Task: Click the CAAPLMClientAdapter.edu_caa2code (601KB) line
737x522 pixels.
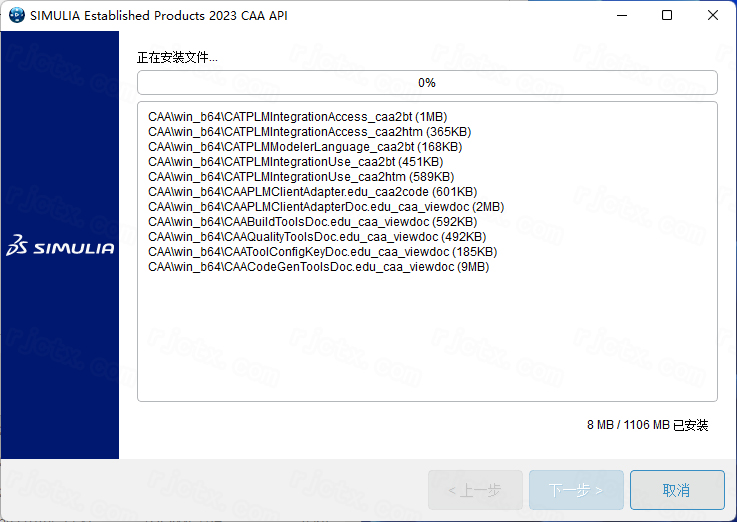Action: click(x=312, y=192)
